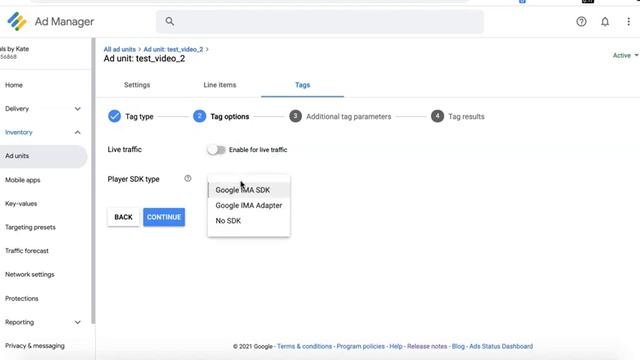Select Google IMA SDK option
Viewport: 640px width, 360px height.
(x=249, y=190)
